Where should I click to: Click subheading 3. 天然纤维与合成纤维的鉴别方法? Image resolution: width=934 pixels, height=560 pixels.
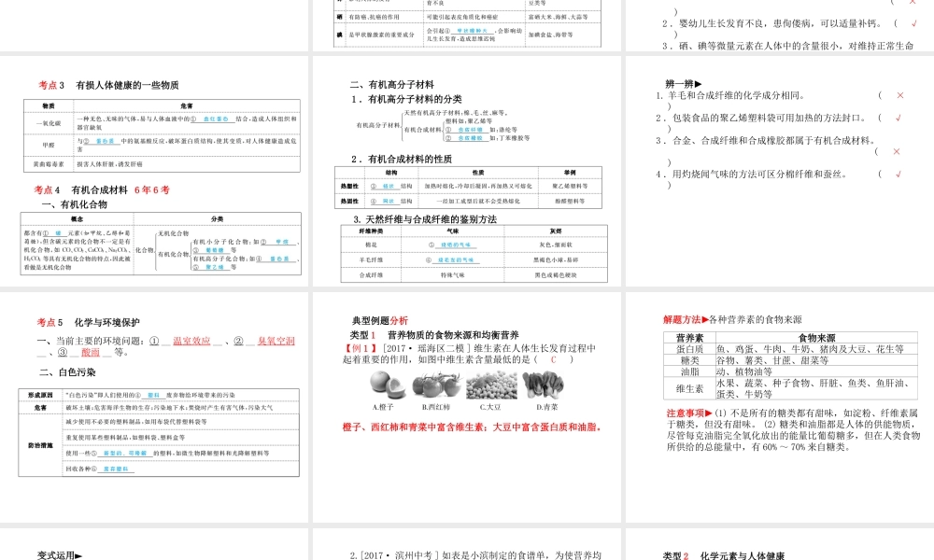(425, 219)
